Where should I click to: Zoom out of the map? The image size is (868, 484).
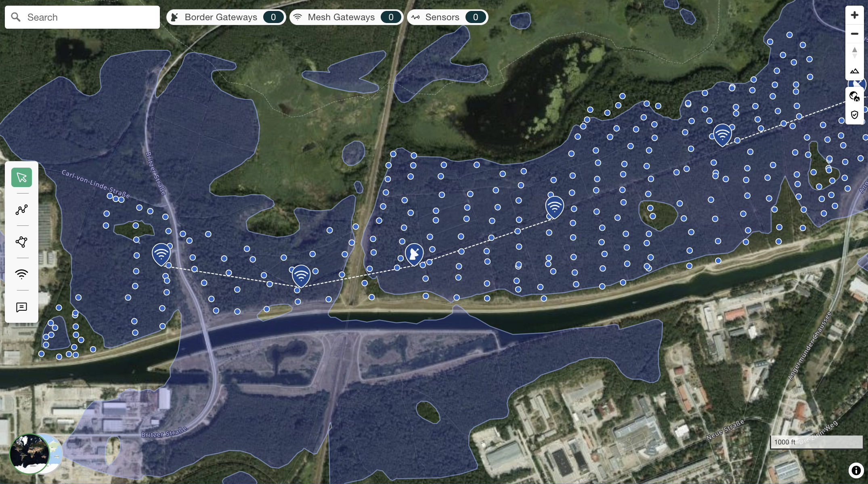point(854,34)
